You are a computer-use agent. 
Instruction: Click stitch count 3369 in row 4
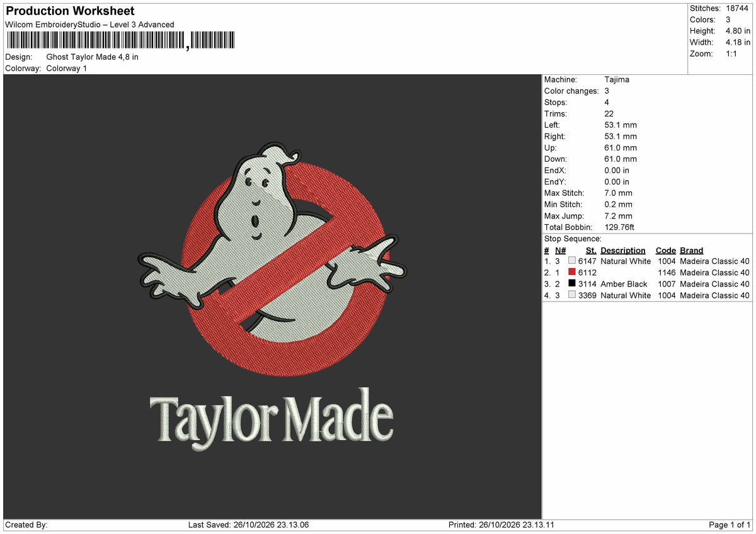point(587,295)
